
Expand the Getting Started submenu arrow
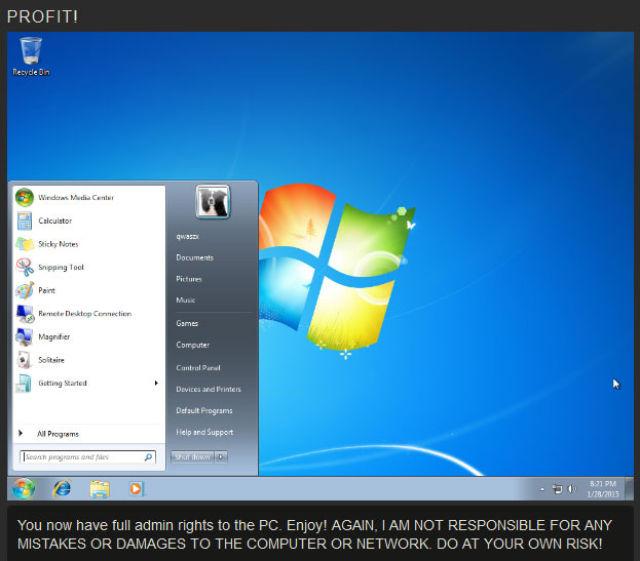156,383
